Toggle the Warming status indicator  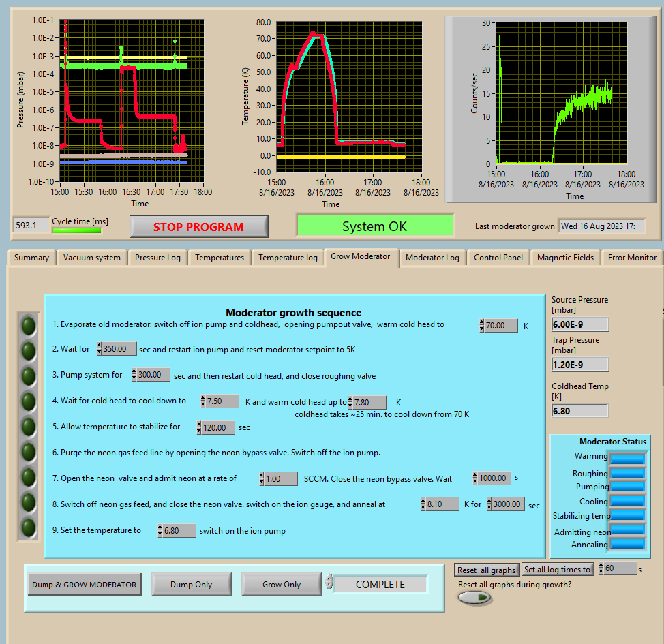[x=627, y=459]
